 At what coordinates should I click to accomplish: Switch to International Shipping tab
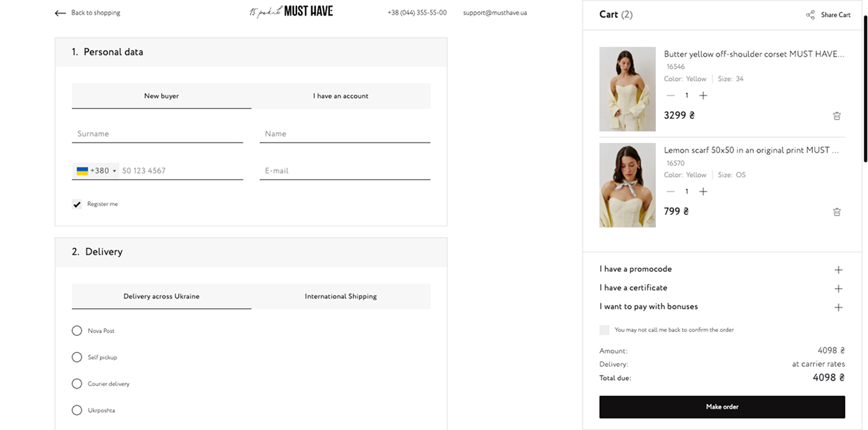[x=340, y=296]
